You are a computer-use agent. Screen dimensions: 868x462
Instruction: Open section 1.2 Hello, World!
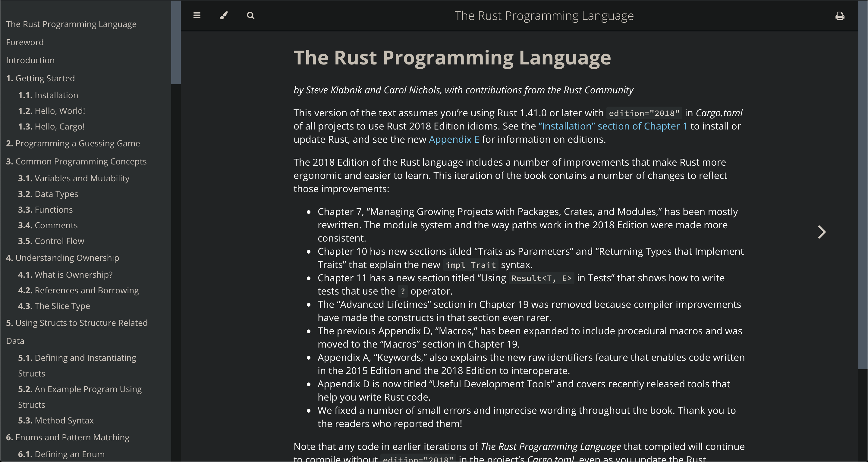click(x=52, y=111)
